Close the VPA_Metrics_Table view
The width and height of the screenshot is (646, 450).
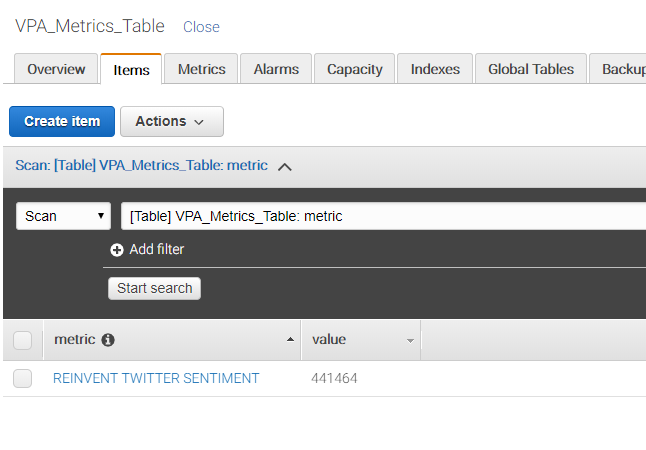pyautogui.click(x=201, y=27)
